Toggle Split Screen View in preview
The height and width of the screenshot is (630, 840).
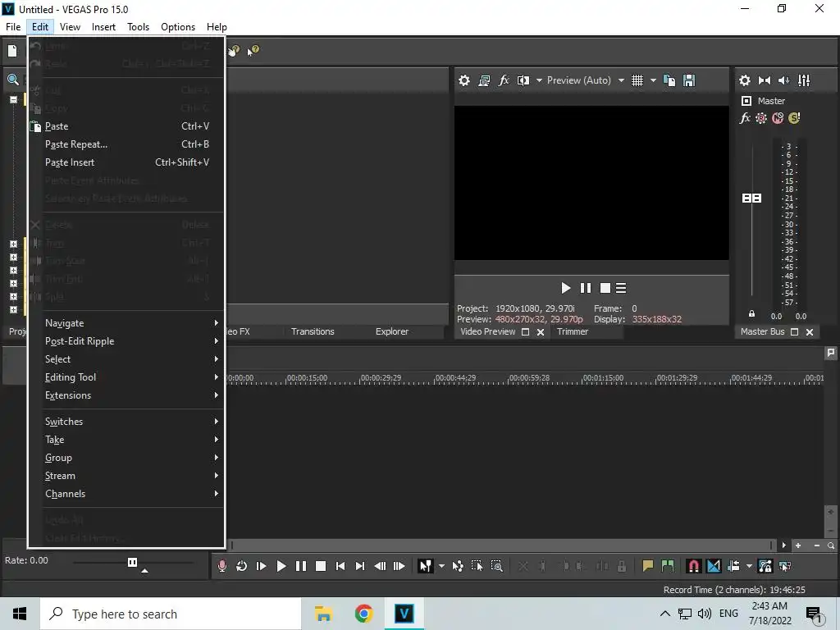tap(523, 80)
